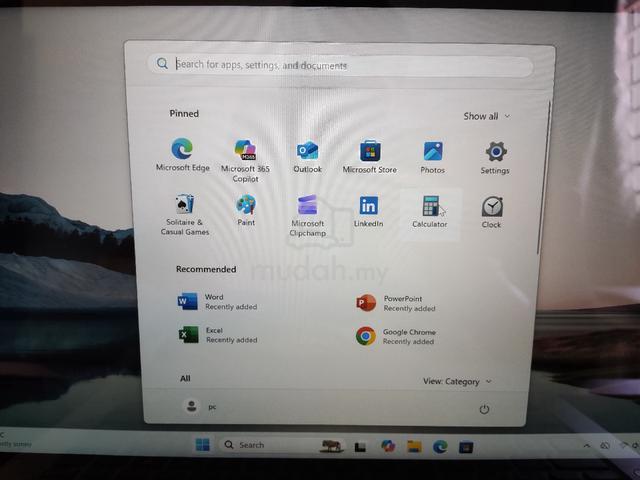
Task: Open Solitaire & Casual Games
Action: click(184, 215)
